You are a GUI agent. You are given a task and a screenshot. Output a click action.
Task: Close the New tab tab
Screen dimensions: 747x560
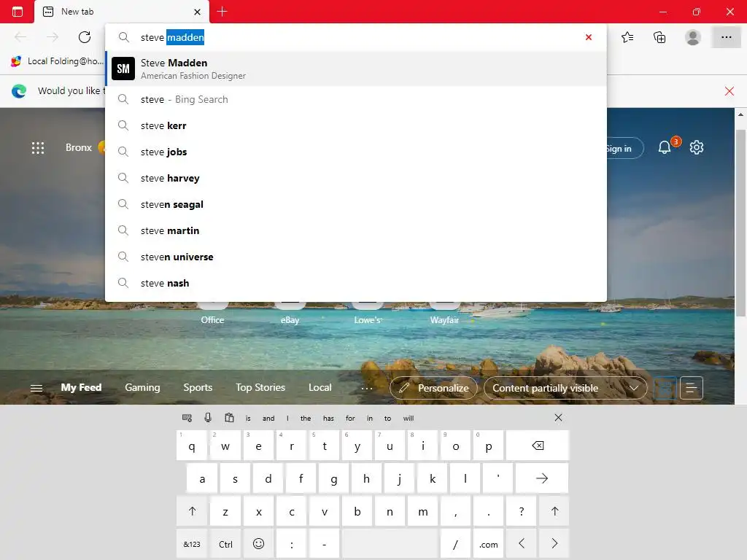coord(197,12)
